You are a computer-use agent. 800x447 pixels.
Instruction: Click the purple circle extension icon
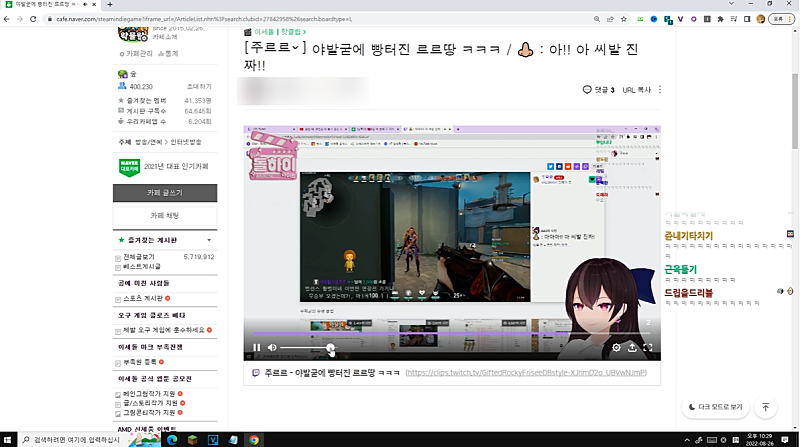point(694,19)
